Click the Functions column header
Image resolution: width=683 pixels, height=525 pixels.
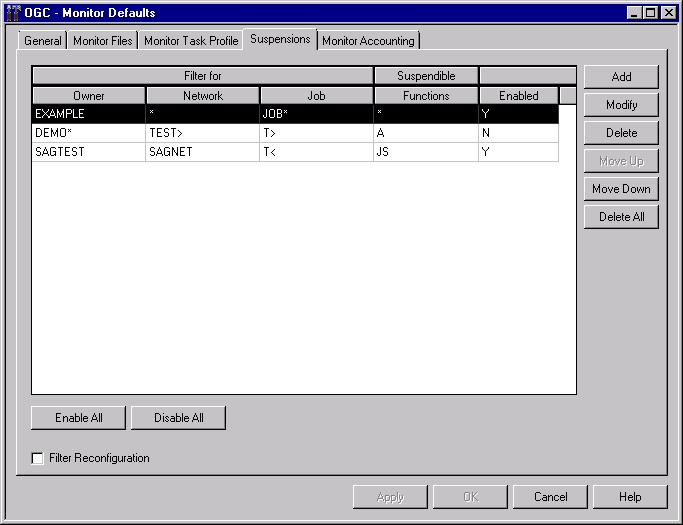pos(426,96)
